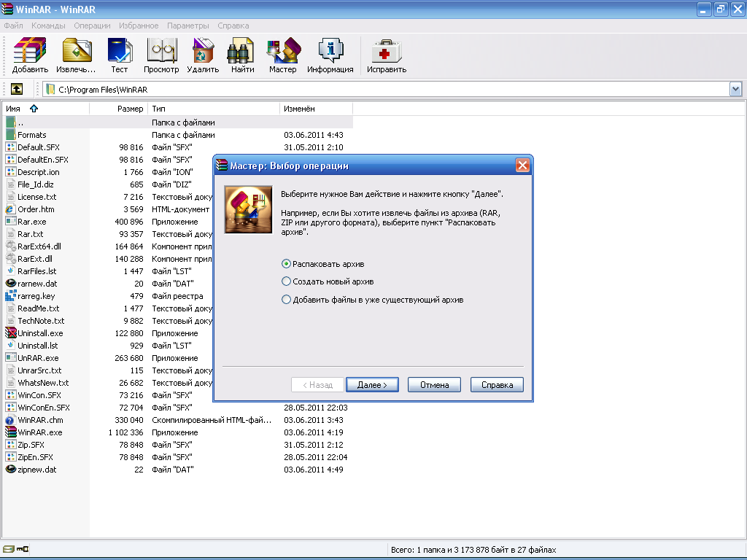Go up one folder using the arrow icon
This screenshot has height=560, width=747.
(x=16, y=89)
